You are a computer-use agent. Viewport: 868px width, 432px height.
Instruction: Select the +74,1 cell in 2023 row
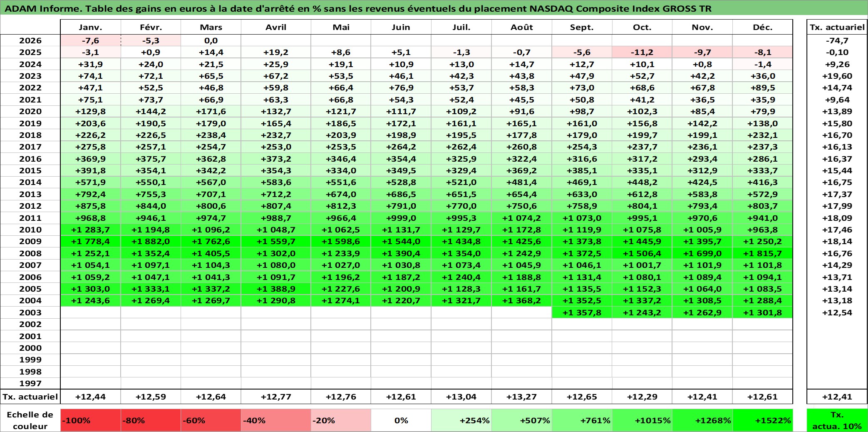91,76
